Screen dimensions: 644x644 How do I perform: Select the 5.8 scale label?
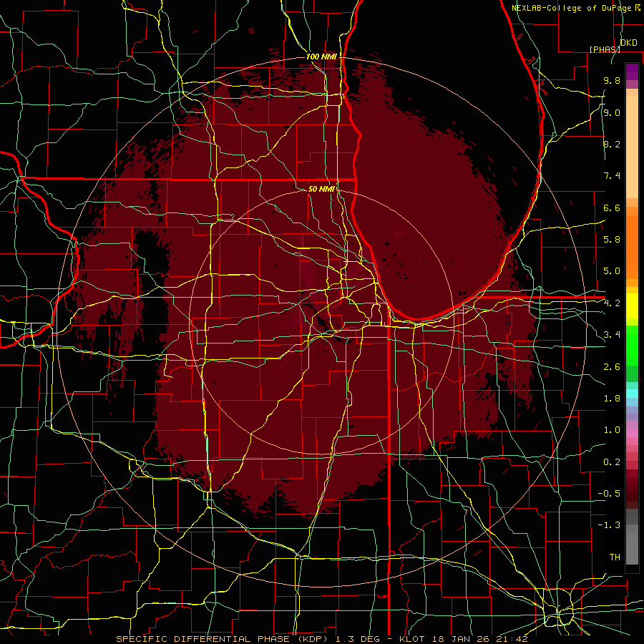612,240
